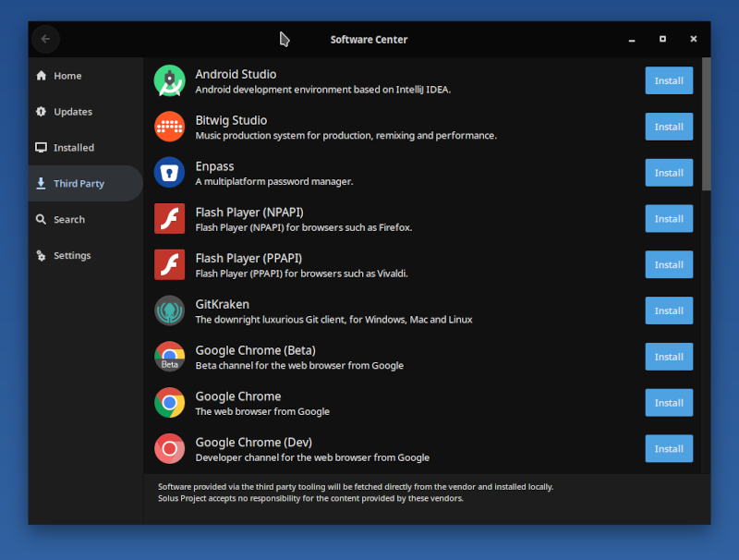This screenshot has height=560, width=739.
Task: Click 'Flash Player (NPAPI) for browsers such as Firefox.' text
Action: click(x=304, y=227)
